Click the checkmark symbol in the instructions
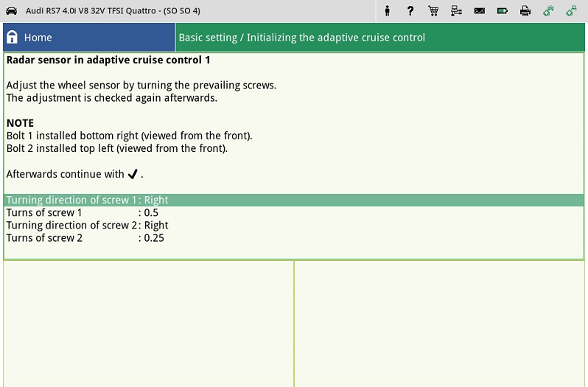Image resolution: width=588 pixels, height=387 pixels. (x=133, y=175)
